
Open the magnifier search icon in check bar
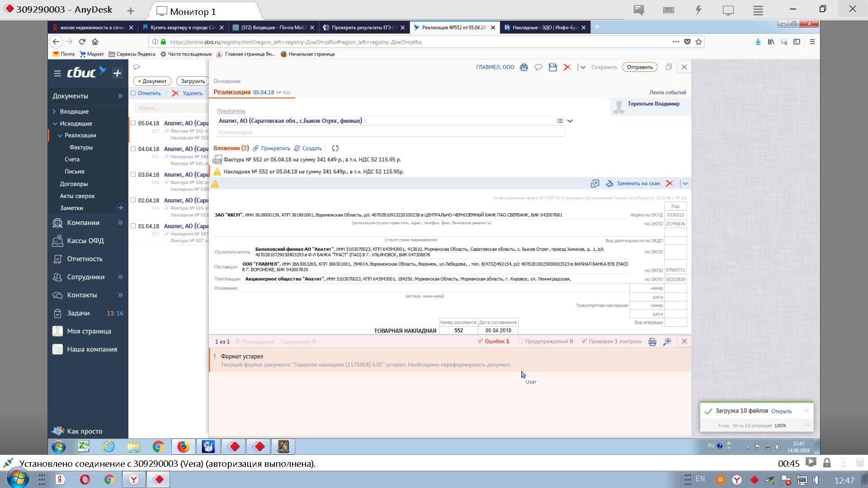pyautogui.click(x=667, y=342)
